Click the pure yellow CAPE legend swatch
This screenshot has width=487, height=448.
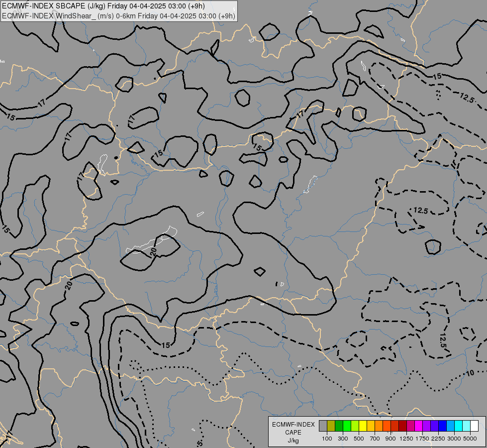point(363,426)
